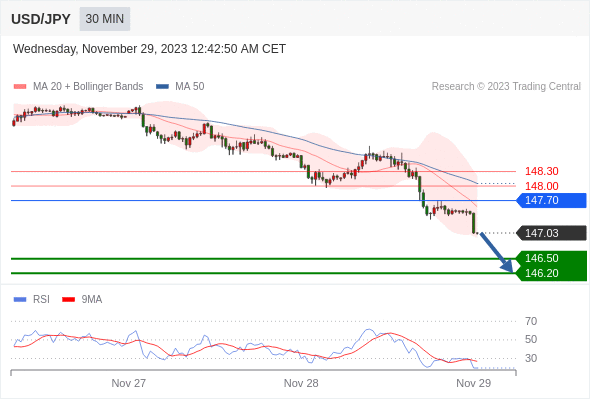Click the 'Nov 27' date axis label
The height and width of the screenshot is (400, 590).
click(128, 383)
